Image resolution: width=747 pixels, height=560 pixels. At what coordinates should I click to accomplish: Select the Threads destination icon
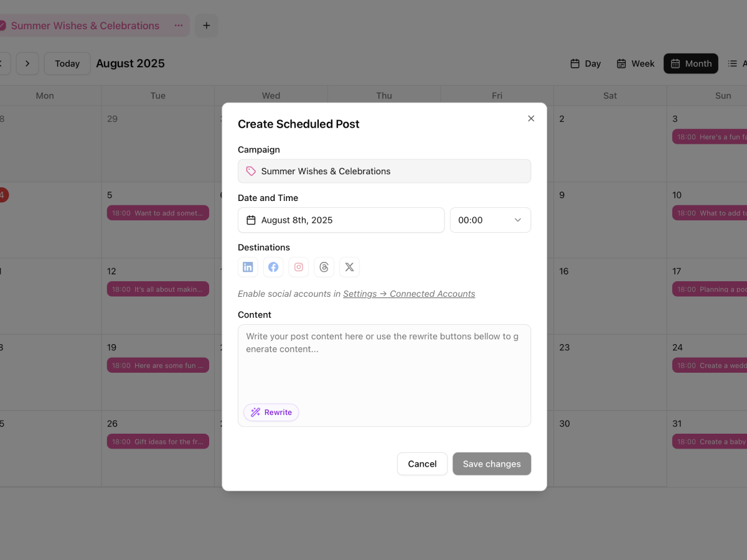point(324,267)
